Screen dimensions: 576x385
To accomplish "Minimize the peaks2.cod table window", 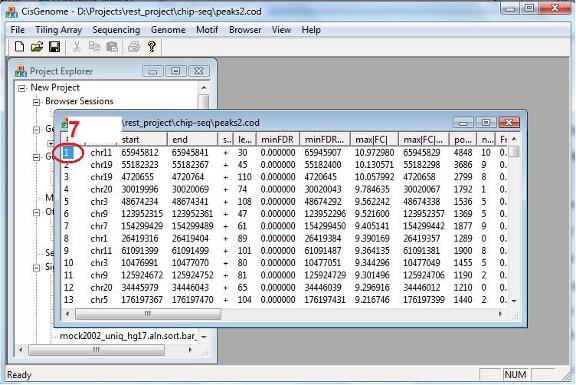I will [x=463, y=122].
